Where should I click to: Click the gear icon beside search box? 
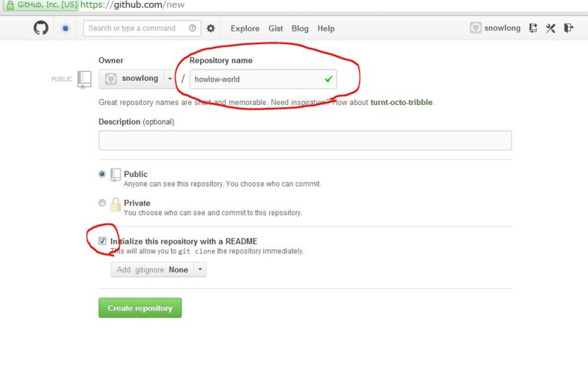211,28
